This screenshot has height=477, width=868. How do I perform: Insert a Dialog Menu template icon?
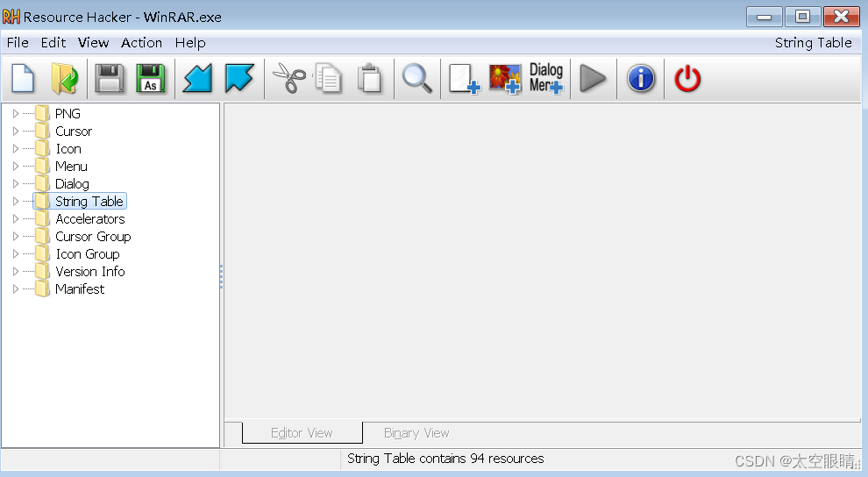(546, 78)
